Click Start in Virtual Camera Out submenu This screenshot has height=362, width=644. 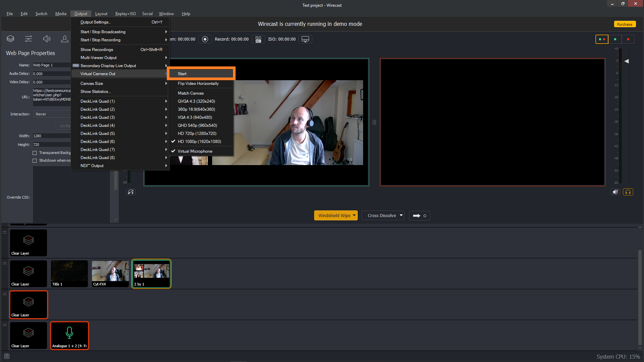tap(201, 74)
